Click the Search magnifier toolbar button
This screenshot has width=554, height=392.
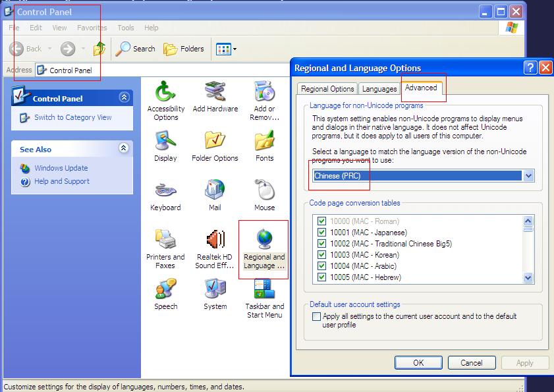136,49
